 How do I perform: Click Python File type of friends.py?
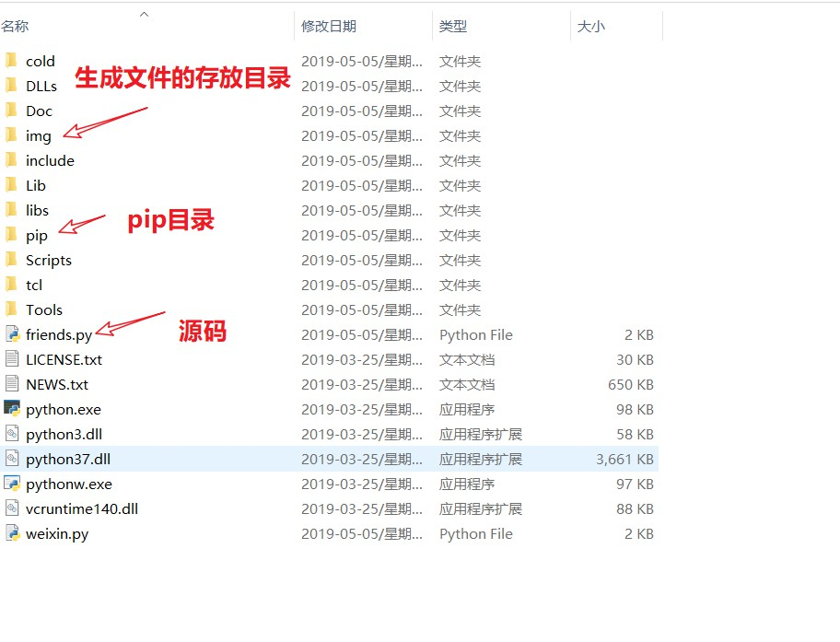(475, 335)
